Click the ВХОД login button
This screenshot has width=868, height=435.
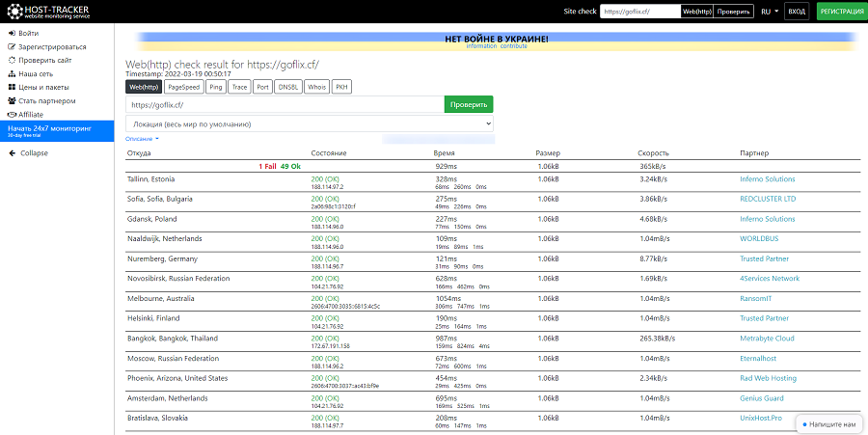click(x=797, y=11)
